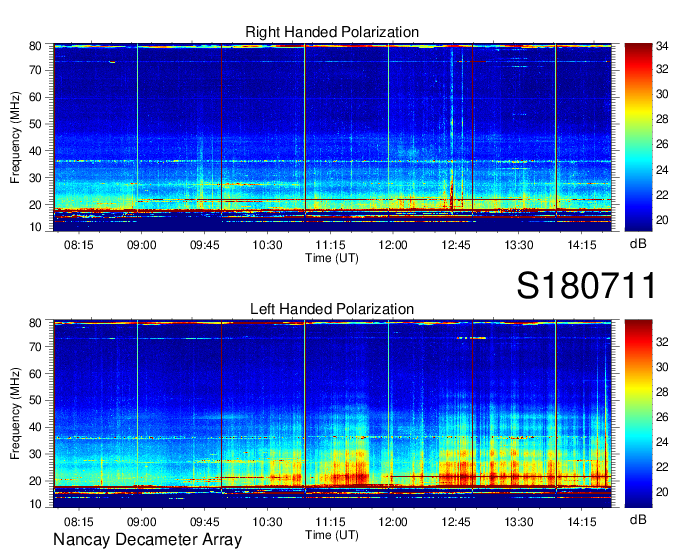Click the 80 MHz tick of Right Handed plot

click(35, 46)
